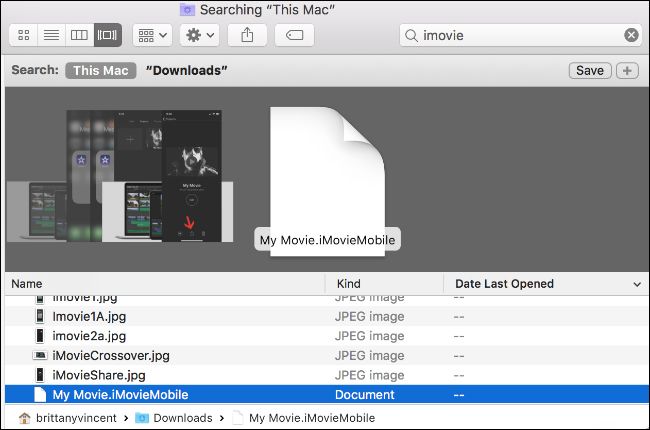The width and height of the screenshot is (650, 430).
Task: Switch to gallery view
Action: 107,35
